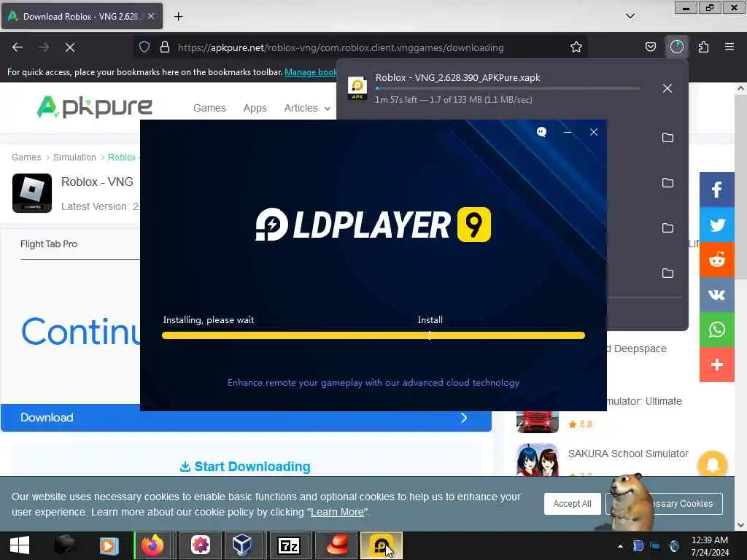Share on Reddit
The image size is (747, 560).
(716, 260)
